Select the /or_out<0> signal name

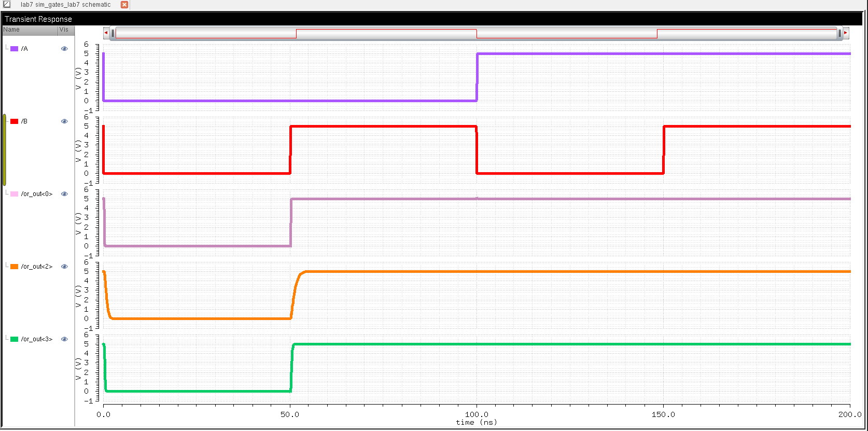pyautogui.click(x=37, y=194)
